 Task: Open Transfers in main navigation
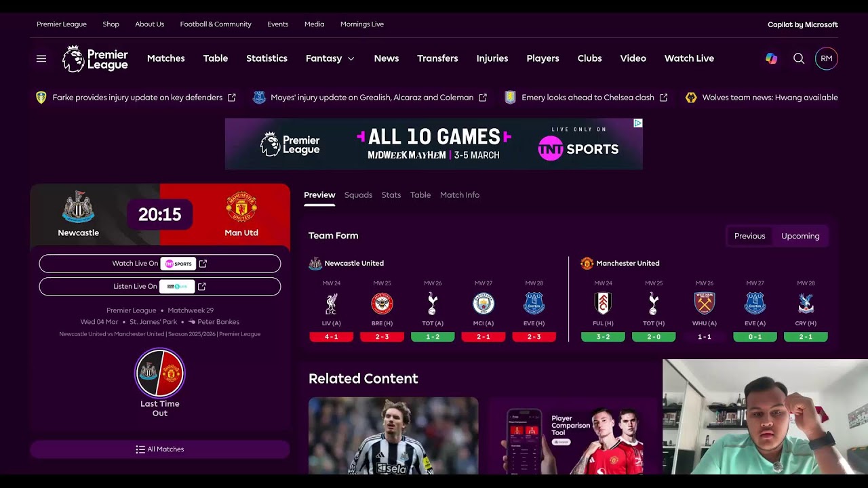coord(437,58)
